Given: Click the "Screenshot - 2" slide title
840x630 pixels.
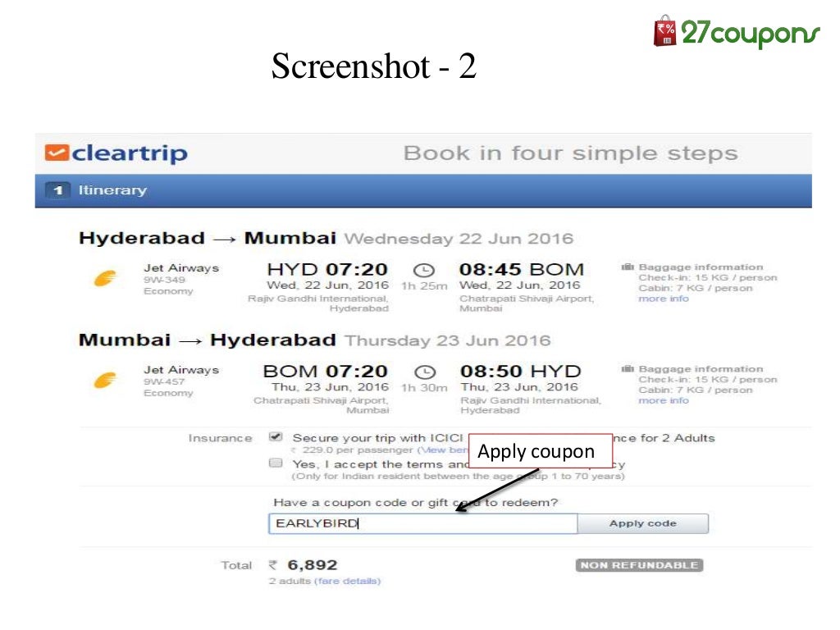Looking at the screenshot, I should tap(374, 66).
